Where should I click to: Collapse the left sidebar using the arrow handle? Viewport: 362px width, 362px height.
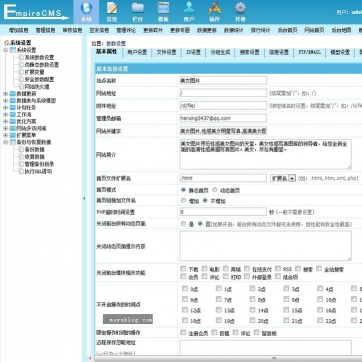[84, 198]
